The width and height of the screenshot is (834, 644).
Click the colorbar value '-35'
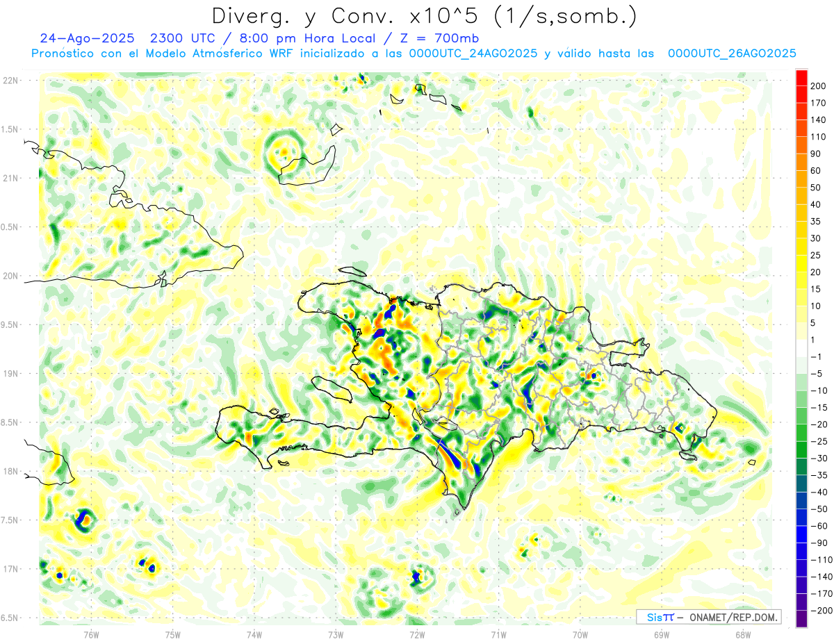819,475
